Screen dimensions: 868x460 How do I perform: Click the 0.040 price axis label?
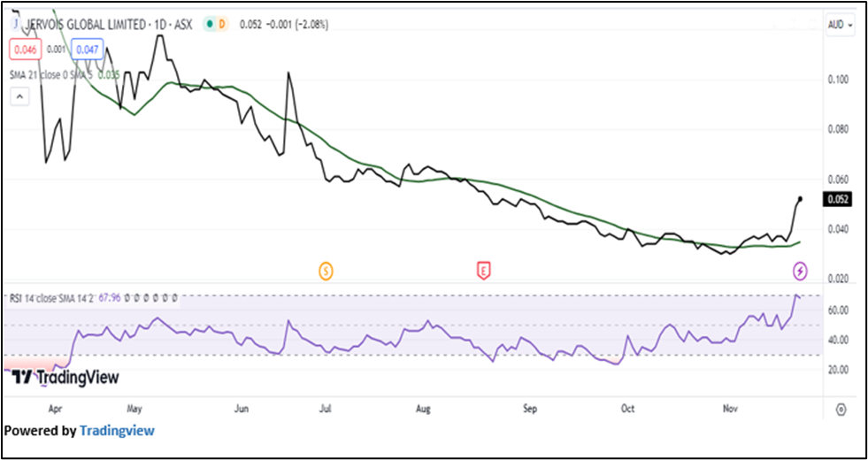point(836,230)
